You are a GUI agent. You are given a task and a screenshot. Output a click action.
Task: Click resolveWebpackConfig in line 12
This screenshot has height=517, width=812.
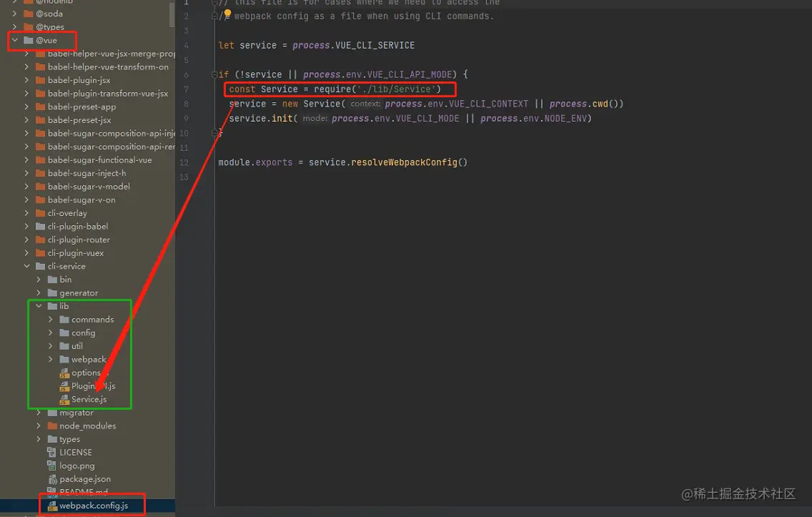[404, 162]
